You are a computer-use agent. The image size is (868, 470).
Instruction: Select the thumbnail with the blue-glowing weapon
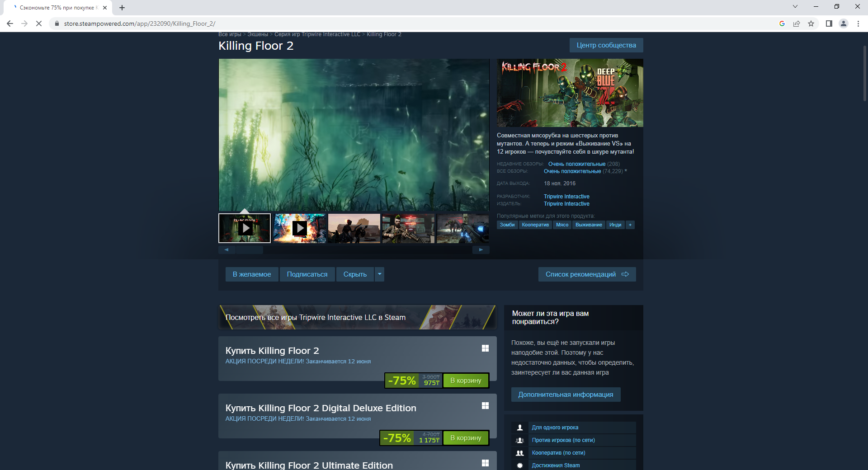coord(463,228)
